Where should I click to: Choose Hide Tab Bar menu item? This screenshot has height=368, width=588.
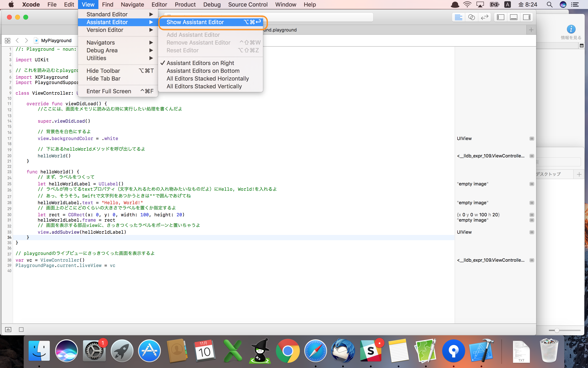pyautogui.click(x=118, y=79)
